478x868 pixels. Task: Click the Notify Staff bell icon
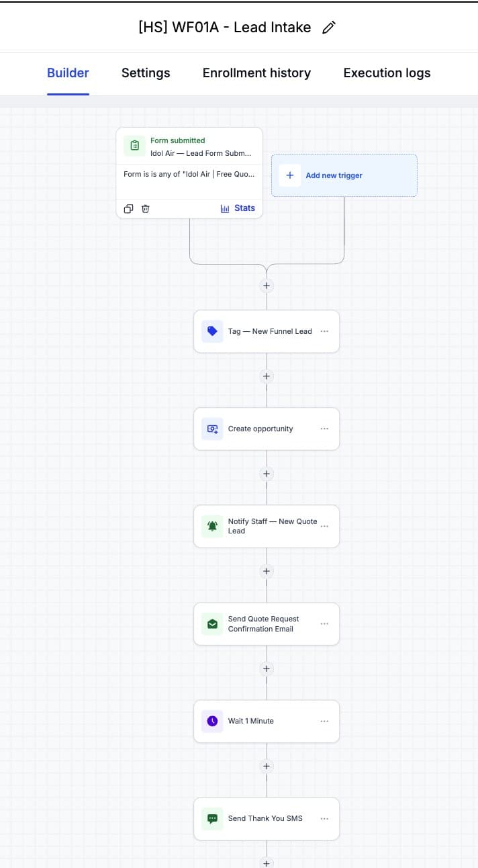212,526
